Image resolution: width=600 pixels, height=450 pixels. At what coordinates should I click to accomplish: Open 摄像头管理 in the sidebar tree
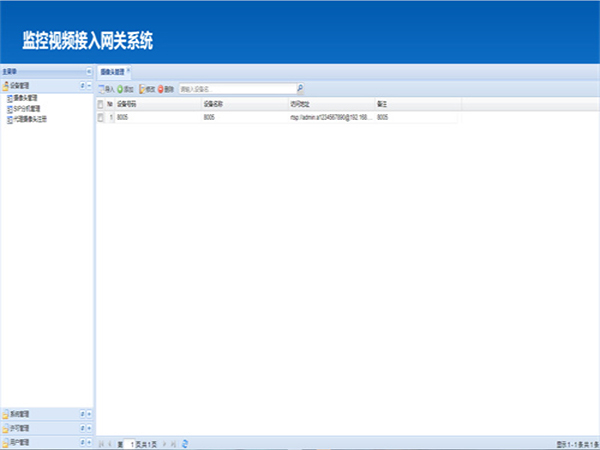(27, 99)
